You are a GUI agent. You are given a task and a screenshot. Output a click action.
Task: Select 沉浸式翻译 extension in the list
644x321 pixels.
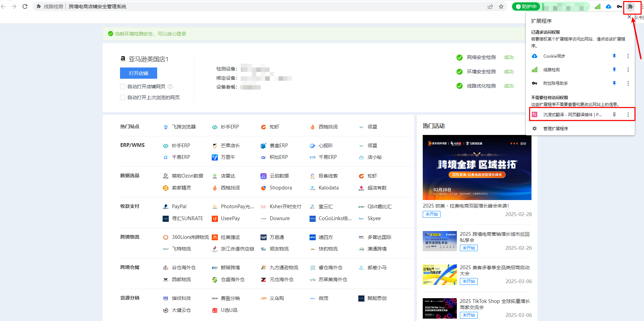tap(572, 115)
